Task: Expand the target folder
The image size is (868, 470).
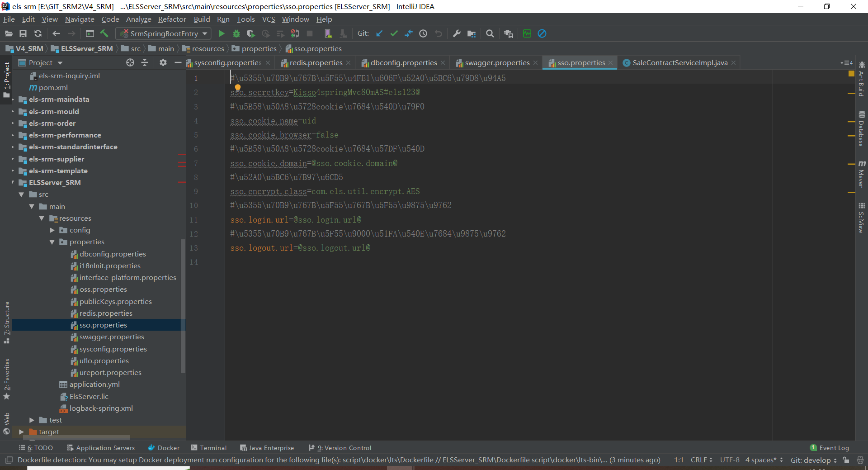Action: click(21, 432)
